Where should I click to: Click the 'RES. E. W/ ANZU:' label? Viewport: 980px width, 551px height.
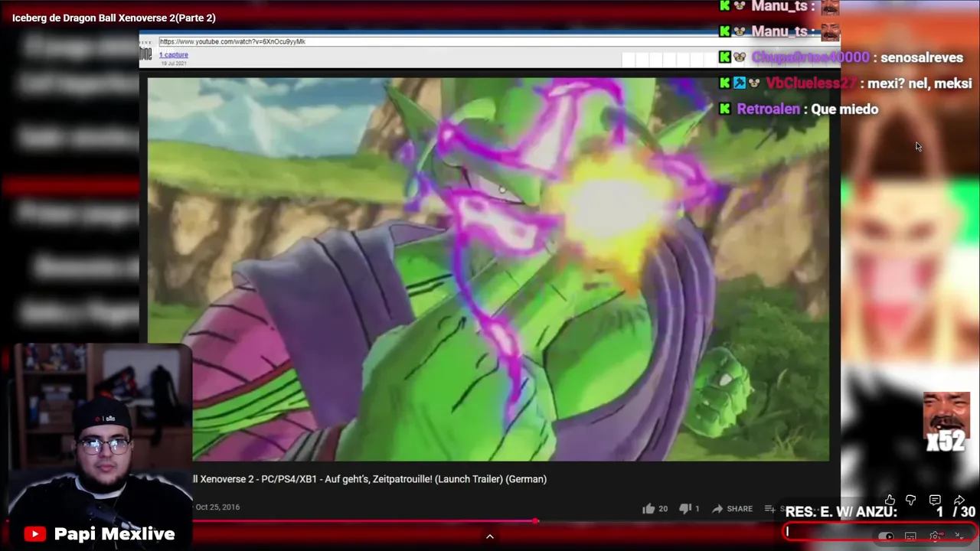pyautogui.click(x=841, y=512)
